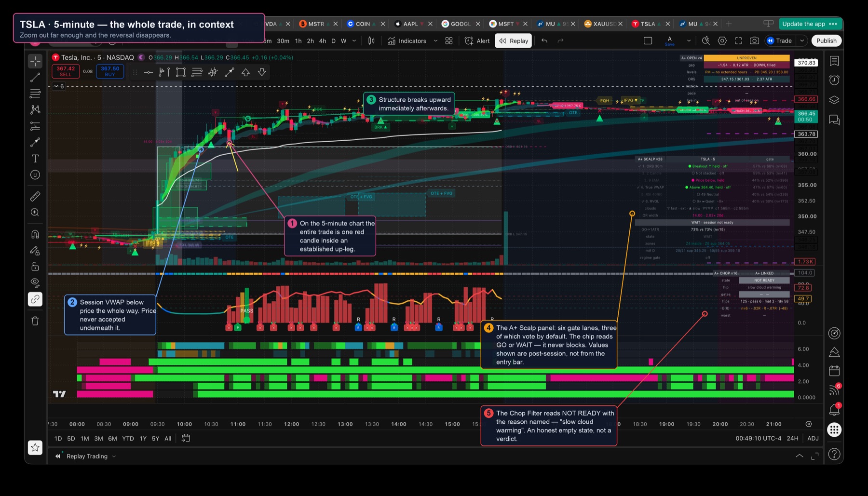868x496 pixels.
Task: Click the Publish button
Action: (x=826, y=41)
